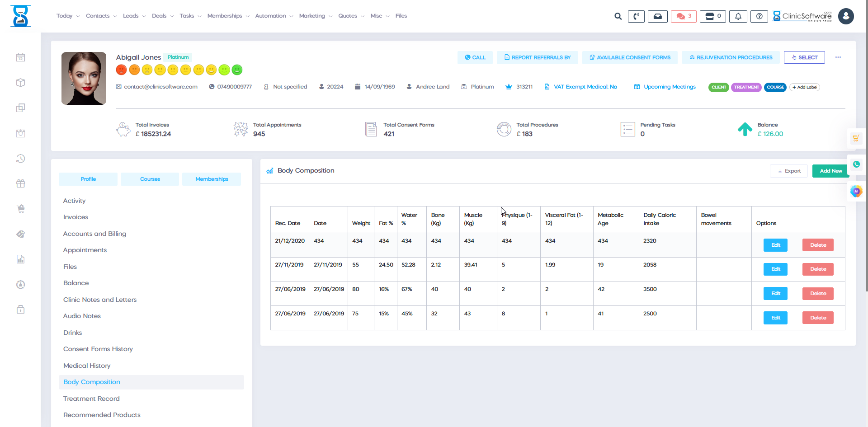Switch to the Courses tab
This screenshot has width=868, height=427.
click(x=150, y=179)
